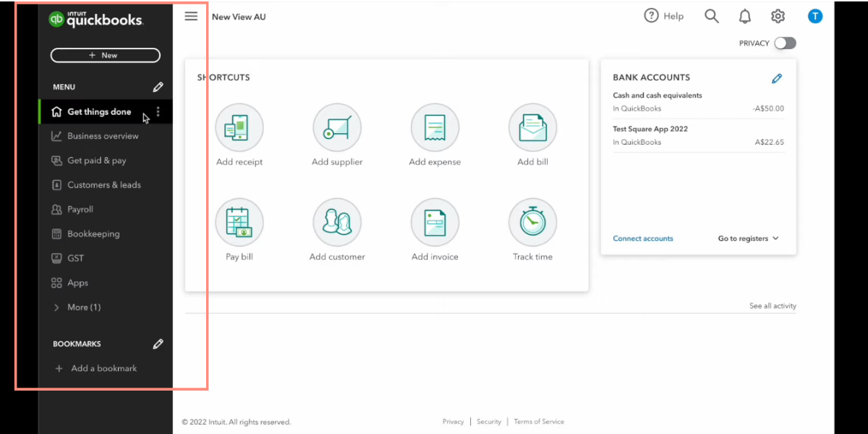
Task: Open the Go to registers dropdown
Action: coord(748,239)
